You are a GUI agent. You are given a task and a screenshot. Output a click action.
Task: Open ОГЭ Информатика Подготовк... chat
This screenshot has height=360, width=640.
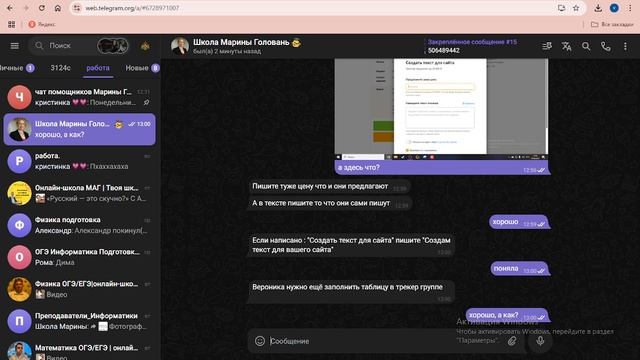click(x=80, y=257)
